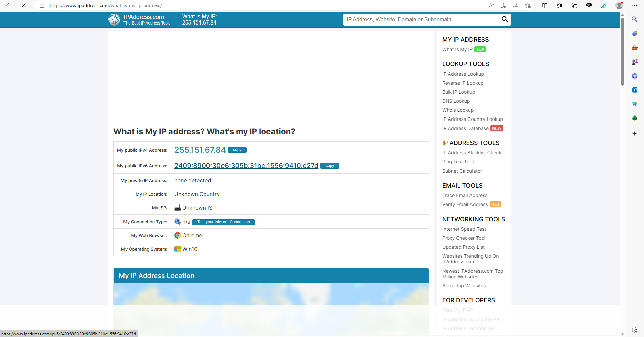
Task: Open sidebar Shopping tag icon
Action: pos(634,34)
